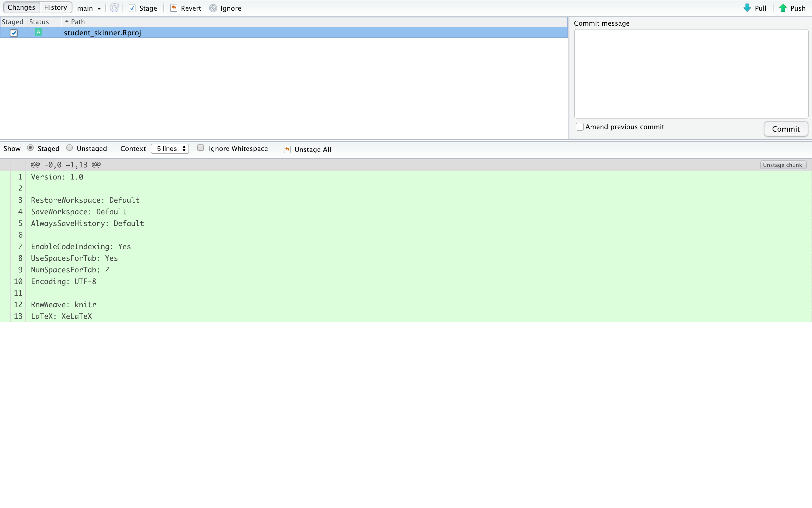Click line number 13 in diff gutter
Viewport: 812px width, 508px height.
click(18, 316)
